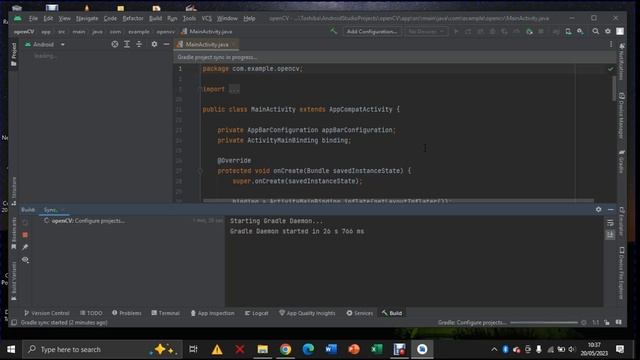Viewport: 640px width, 360px height.
Task: Click Add Configuration button
Action: pyautogui.click(x=371, y=31)
